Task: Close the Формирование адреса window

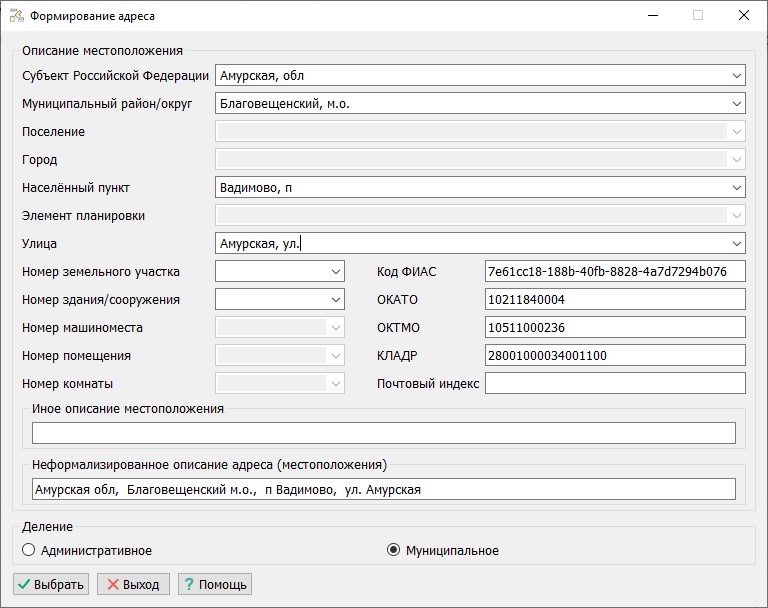Action: point(743,16)
